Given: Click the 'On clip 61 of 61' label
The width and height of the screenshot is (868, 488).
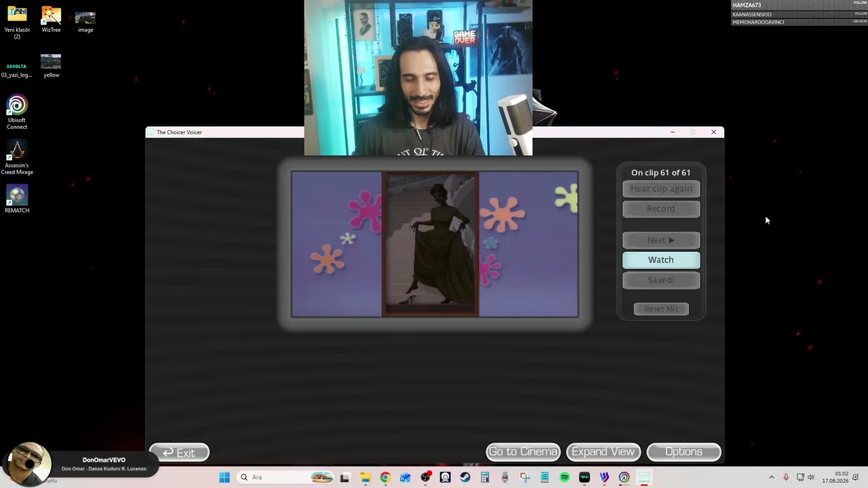Looking at the screenshot, I should [x=660, y=173].
